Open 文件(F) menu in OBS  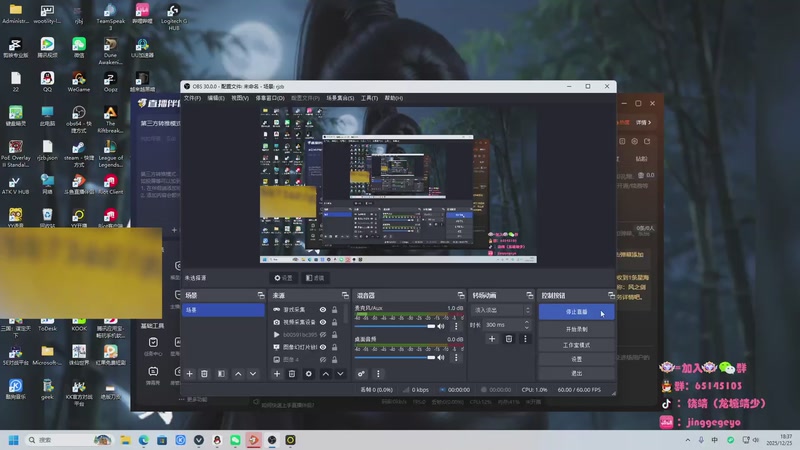[192, 98]
